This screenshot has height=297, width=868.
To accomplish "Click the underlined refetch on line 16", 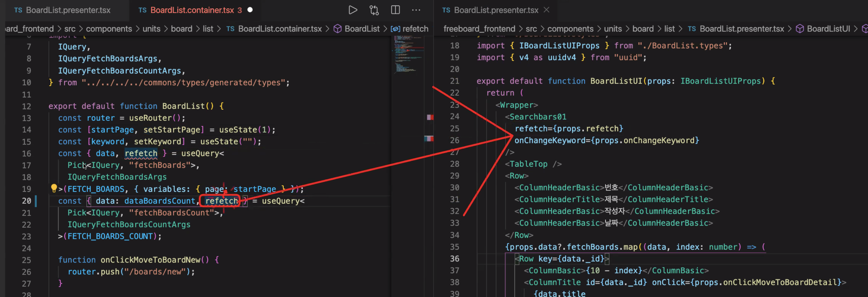I will pos(141,153).
